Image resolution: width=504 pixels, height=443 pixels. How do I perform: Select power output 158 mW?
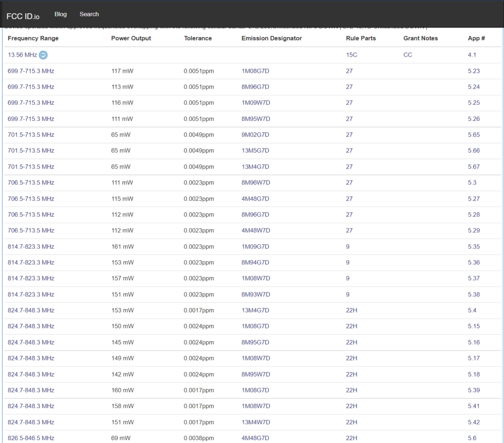point(123,406)
